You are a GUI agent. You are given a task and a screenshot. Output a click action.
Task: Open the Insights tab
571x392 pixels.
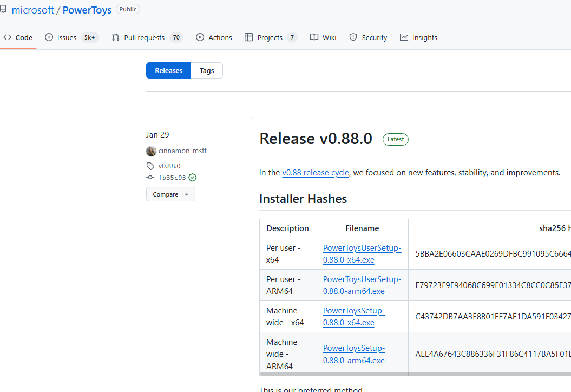418,37
